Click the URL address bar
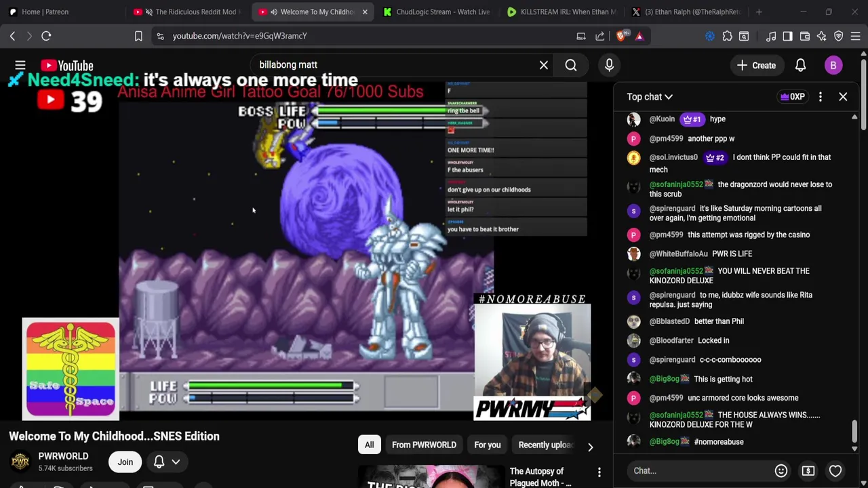Screen dimensions: 868x488 [366, 36]
